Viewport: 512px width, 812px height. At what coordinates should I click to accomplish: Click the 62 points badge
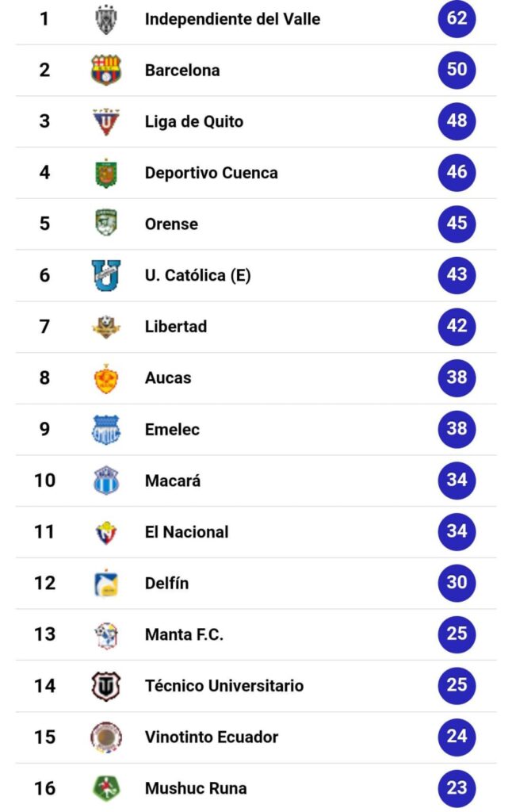[x=457, y=19]
